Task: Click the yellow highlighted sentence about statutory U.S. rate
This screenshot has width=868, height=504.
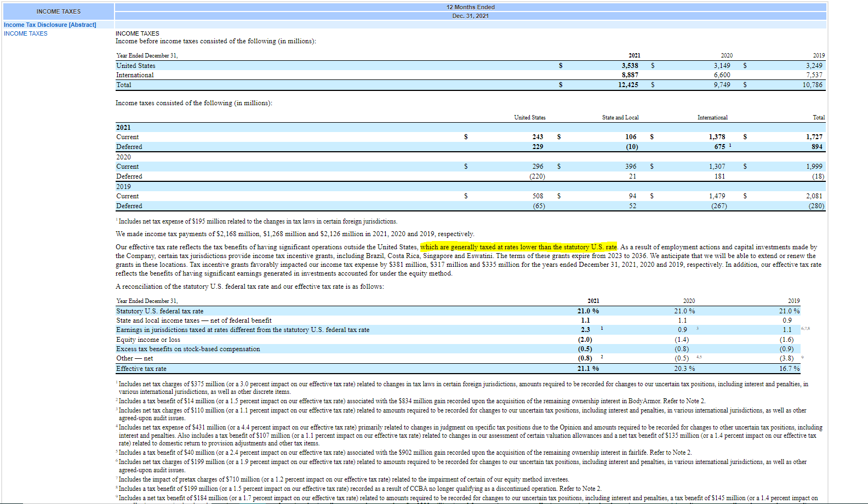Action: click(518, 247)
